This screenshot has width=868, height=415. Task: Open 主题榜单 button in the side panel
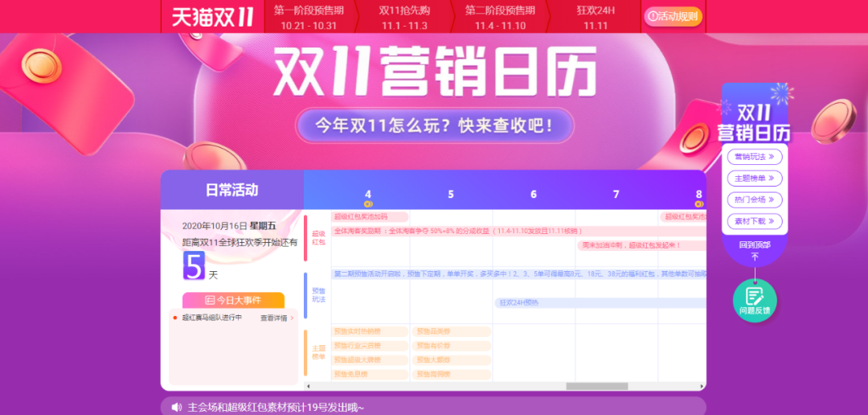(x=755, y=179)
